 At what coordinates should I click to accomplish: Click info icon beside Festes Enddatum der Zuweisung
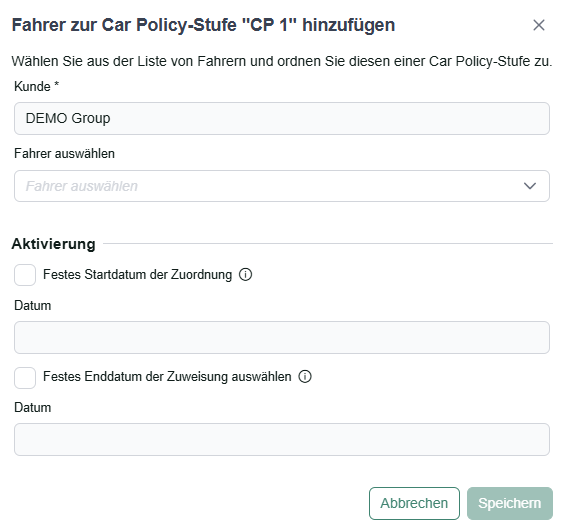(x=305, y=377)
